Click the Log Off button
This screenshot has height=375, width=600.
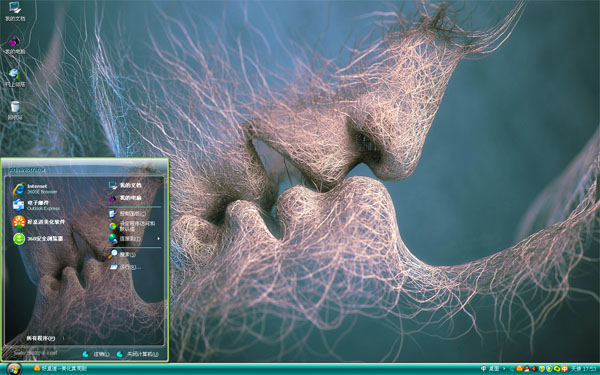click(x=96, y=354)
